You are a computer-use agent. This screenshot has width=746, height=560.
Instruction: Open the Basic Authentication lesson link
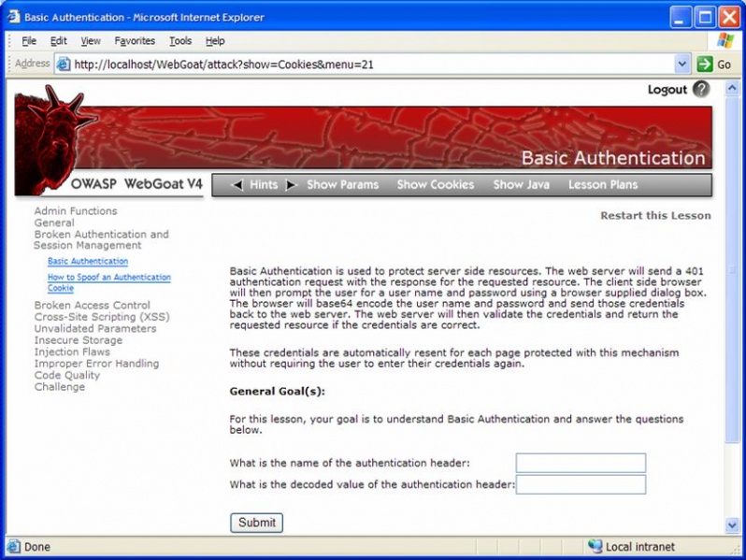point(88,261)
